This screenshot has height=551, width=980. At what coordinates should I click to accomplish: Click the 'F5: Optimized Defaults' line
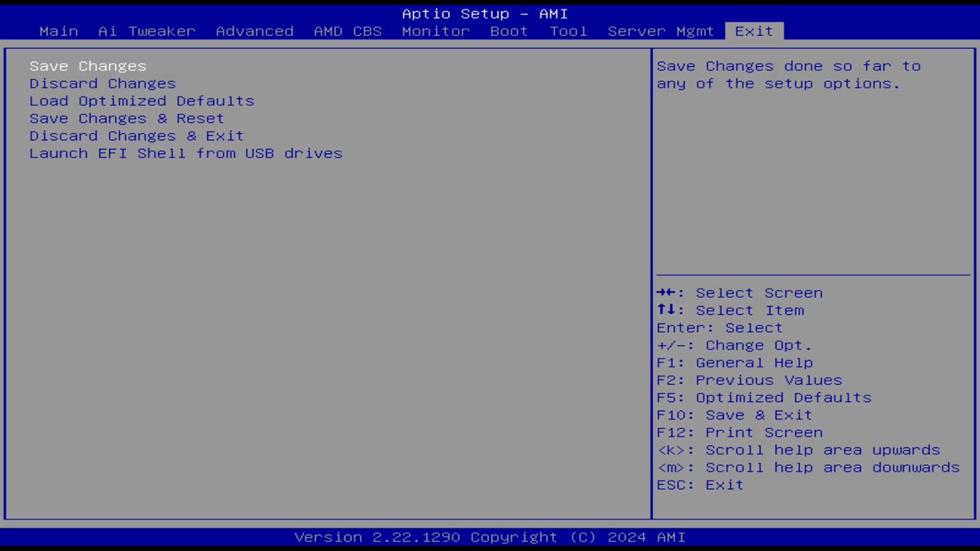(x=764, y=398)
